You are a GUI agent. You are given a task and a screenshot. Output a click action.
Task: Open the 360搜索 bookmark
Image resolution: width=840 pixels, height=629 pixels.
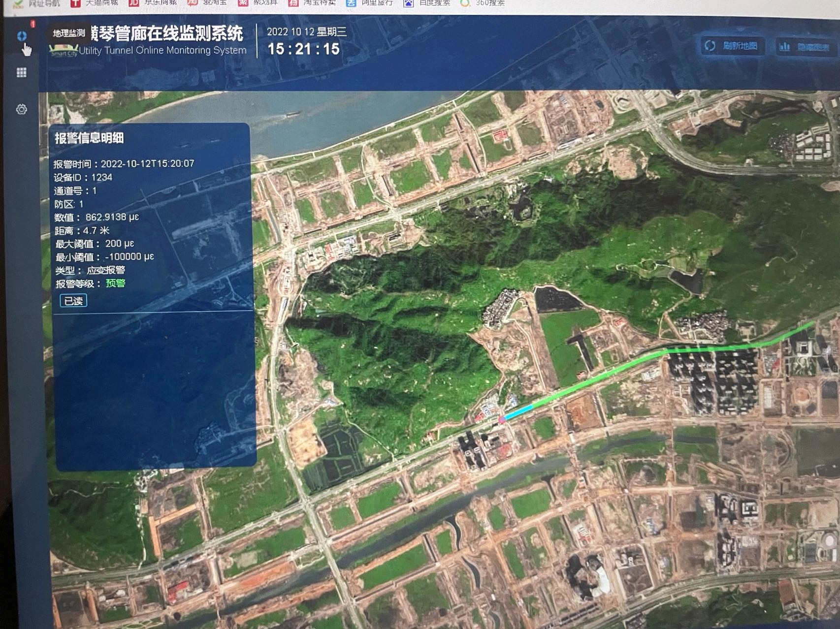click(x=484, y=3)
